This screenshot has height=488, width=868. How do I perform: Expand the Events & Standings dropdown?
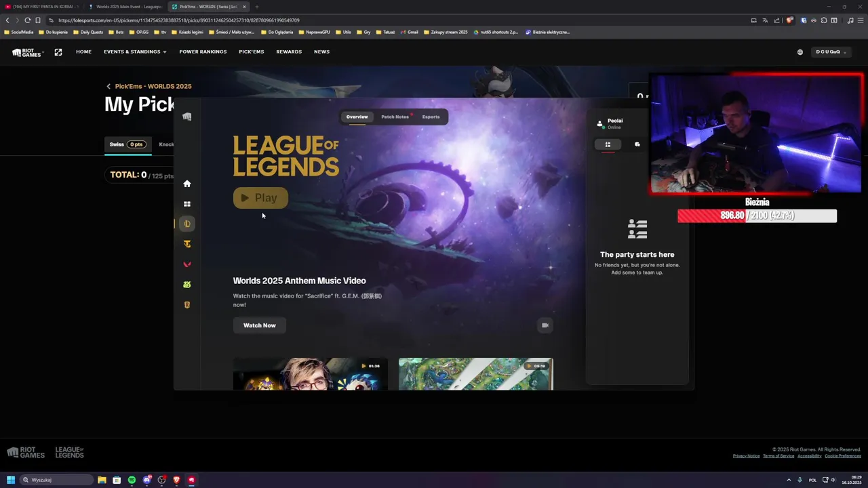coord(135,52)
